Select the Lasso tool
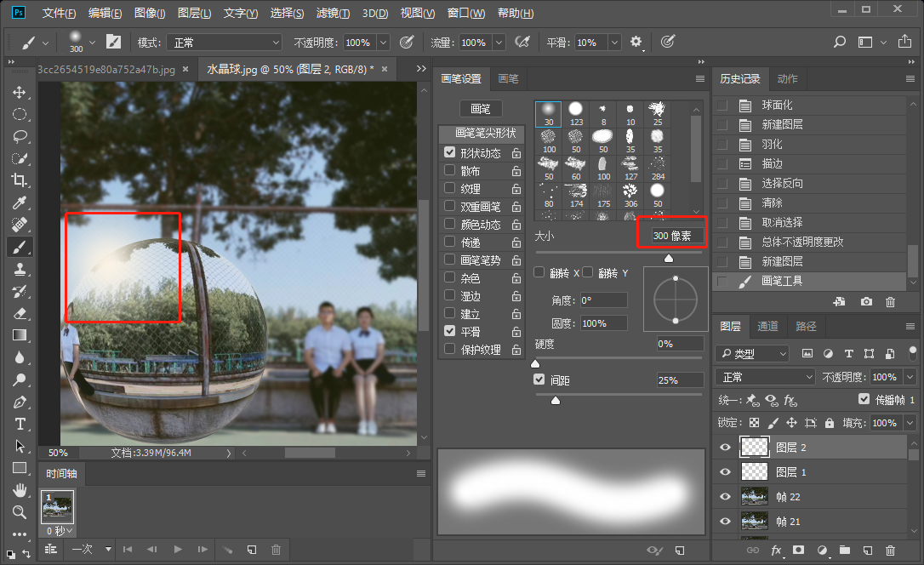 20,137
